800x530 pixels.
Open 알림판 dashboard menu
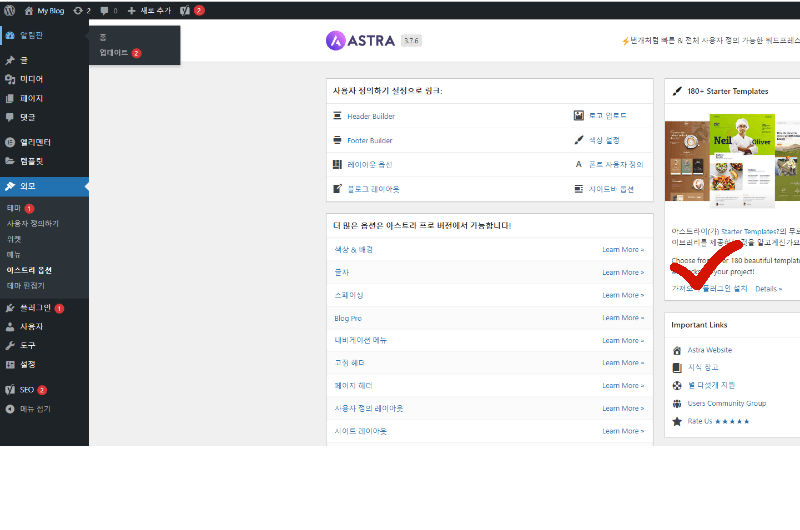[x=44, y=35]
